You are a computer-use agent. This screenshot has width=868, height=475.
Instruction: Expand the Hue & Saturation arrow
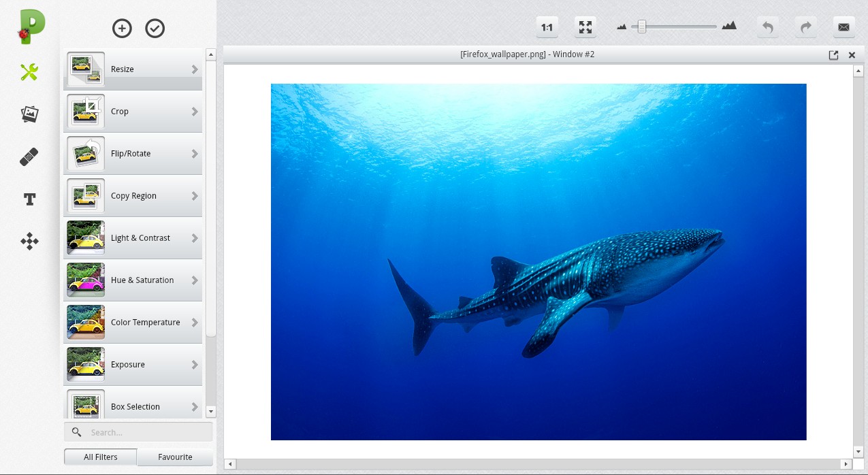pos(195,280)
